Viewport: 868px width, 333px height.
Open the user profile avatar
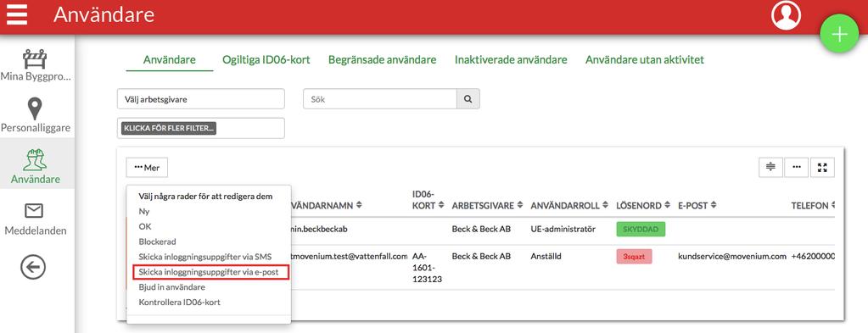click(x=786, y=15)
